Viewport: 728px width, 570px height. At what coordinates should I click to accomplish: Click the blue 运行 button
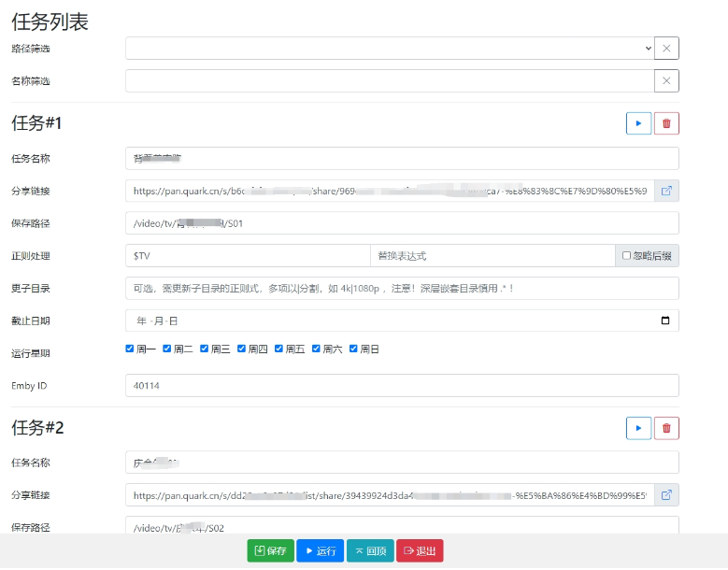[320, 551]
